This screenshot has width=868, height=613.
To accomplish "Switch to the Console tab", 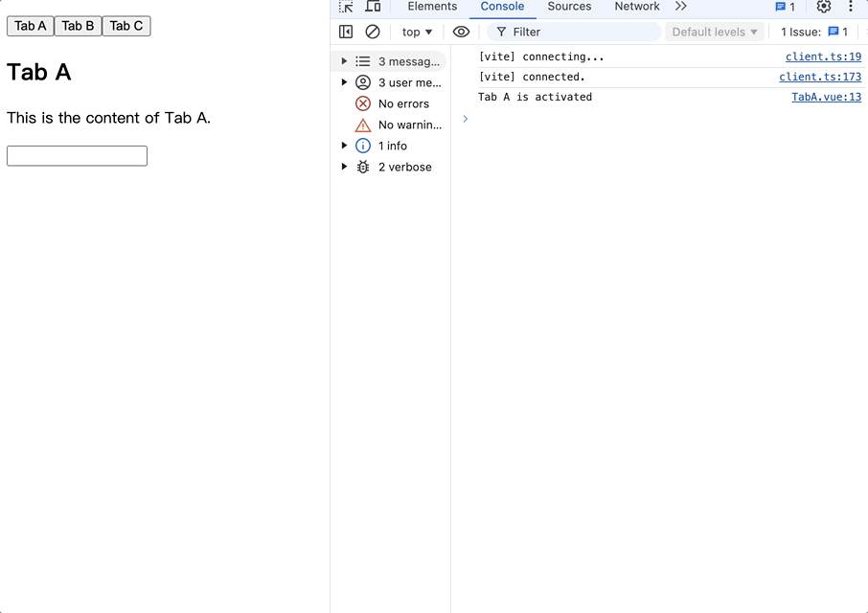I will tap(502, 7).
